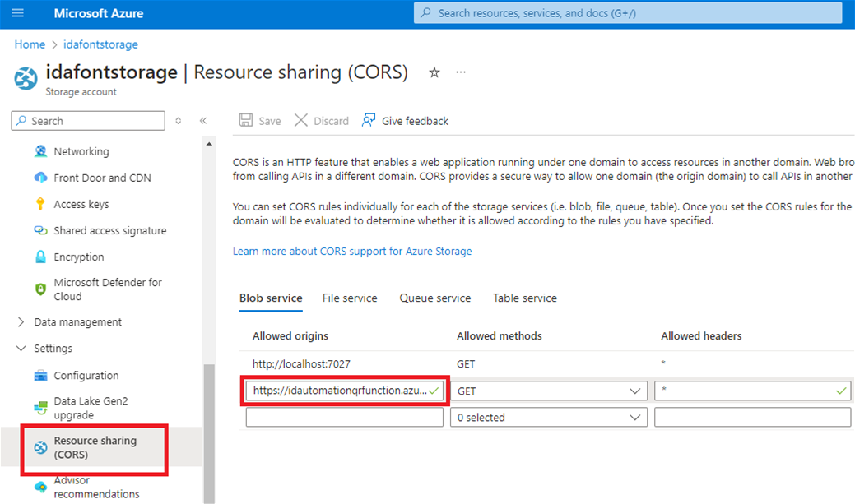Open Shared access signature menu item
855x504 pixels.
(110, 230)
